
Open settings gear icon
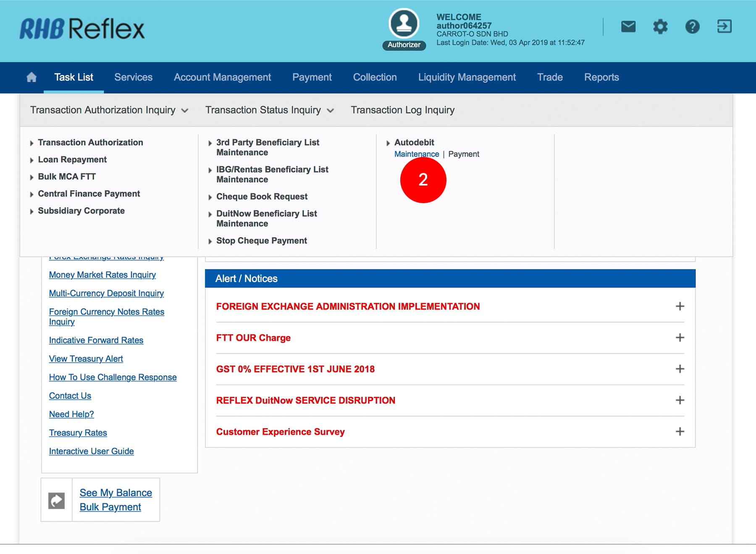click(660, 27)
